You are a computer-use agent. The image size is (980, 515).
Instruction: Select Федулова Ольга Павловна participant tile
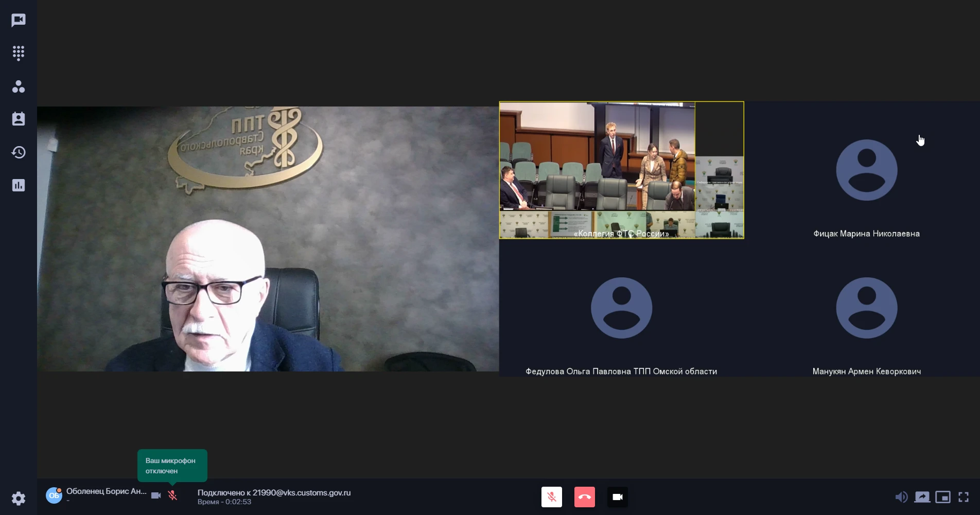coord(621,308)
